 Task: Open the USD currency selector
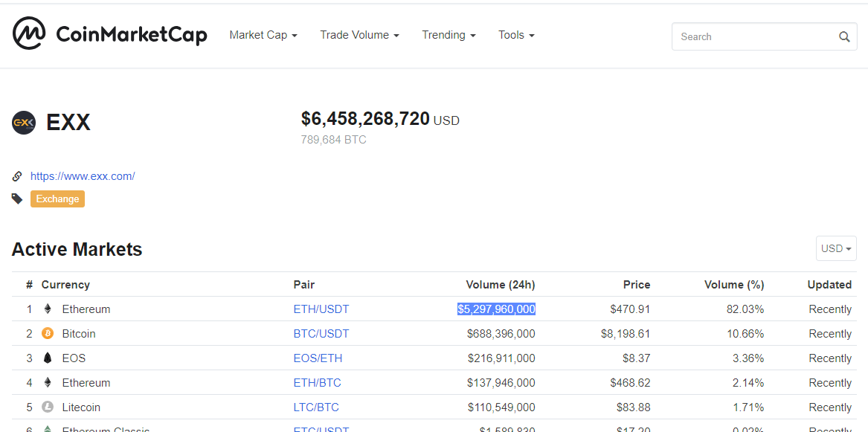[x=836, y=248]
